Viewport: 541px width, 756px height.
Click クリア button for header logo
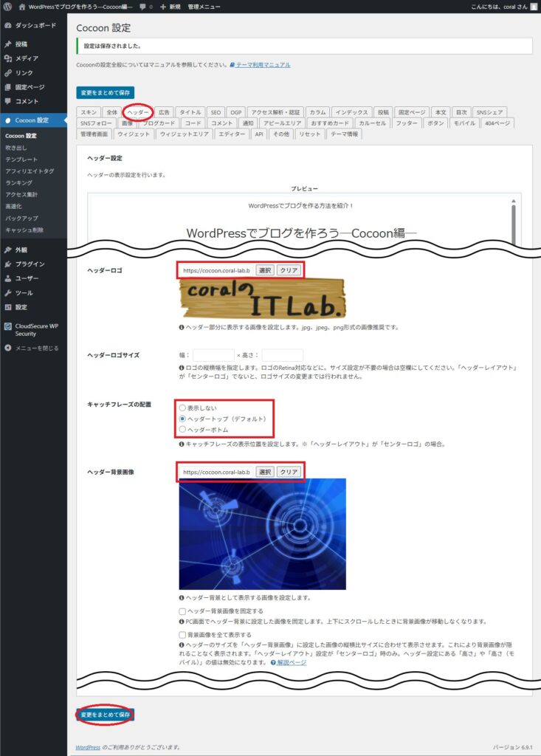pos(289,270)
